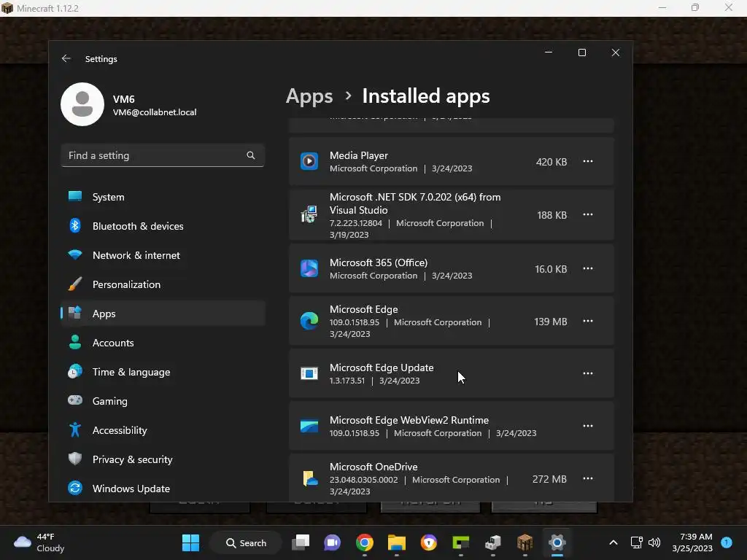Open Gaming settings
Image resolution: width=747 pixels, height=560 pixels.
tap(163, 401)
